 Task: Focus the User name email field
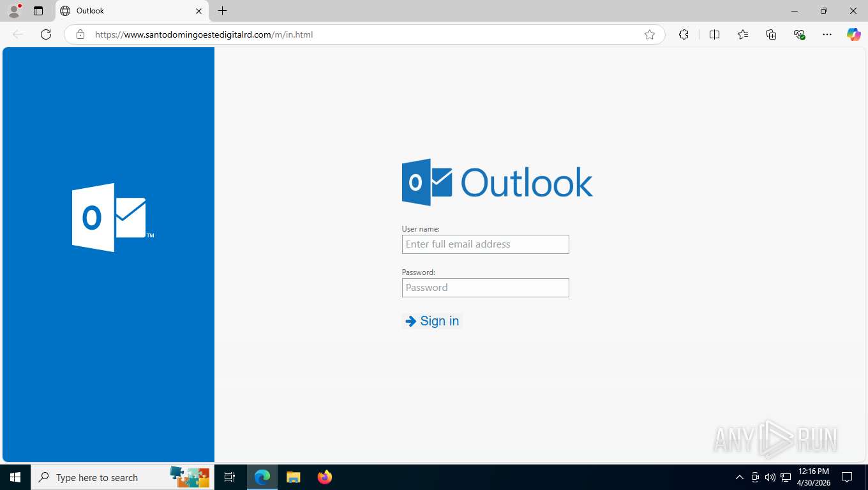[x=485, y=244]
